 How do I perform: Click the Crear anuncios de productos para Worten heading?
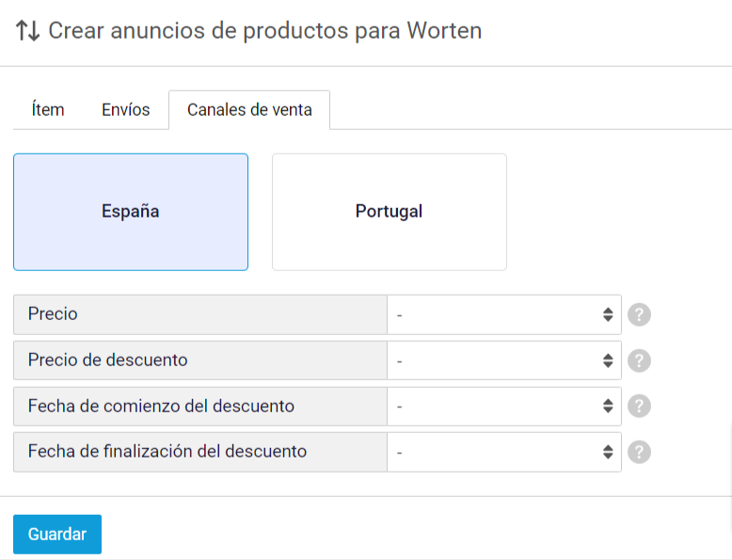pos(265,31)
